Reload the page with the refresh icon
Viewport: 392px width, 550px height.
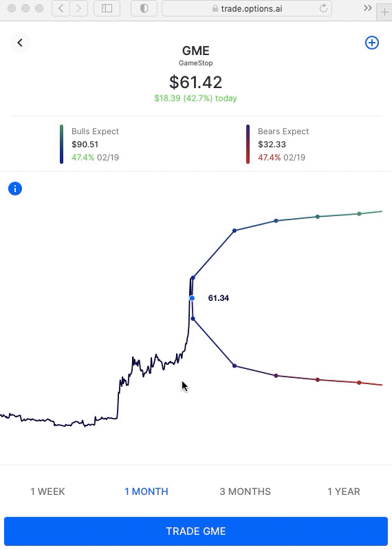pos(323,8)
